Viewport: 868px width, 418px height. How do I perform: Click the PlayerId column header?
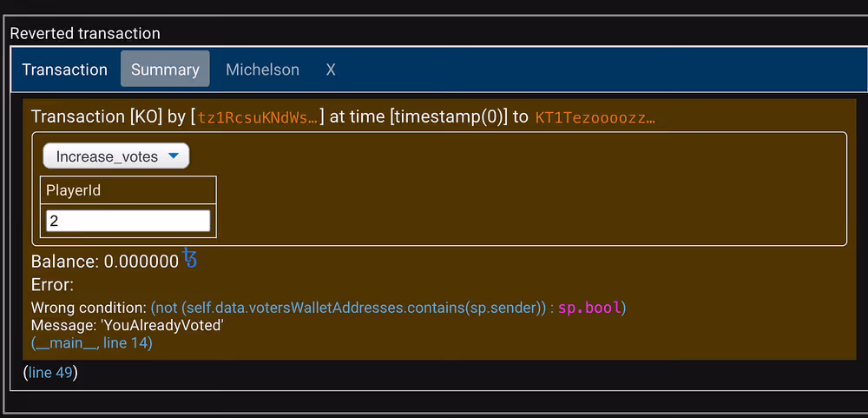(x=74, y=190)
